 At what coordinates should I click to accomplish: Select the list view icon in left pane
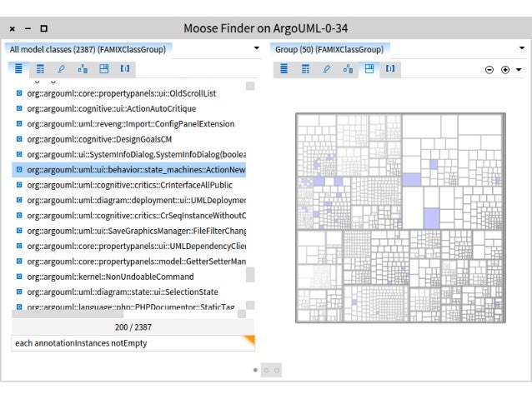[x=18, y=69]
